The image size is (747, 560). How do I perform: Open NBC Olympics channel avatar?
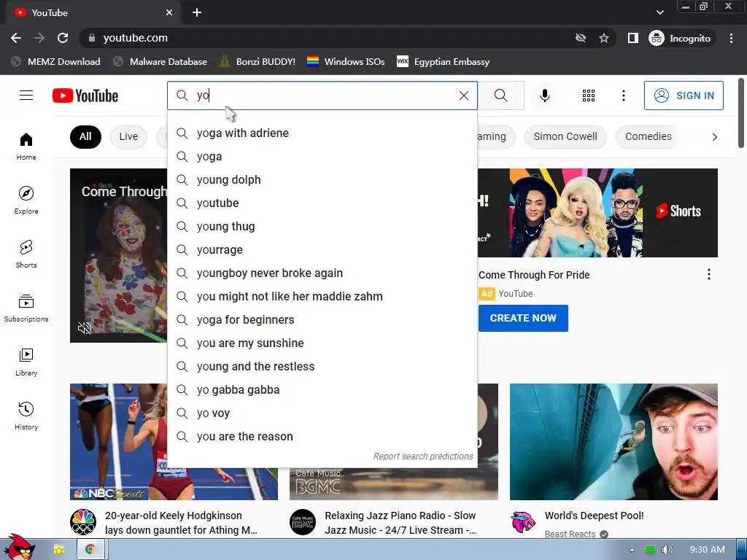coord(83,522)
